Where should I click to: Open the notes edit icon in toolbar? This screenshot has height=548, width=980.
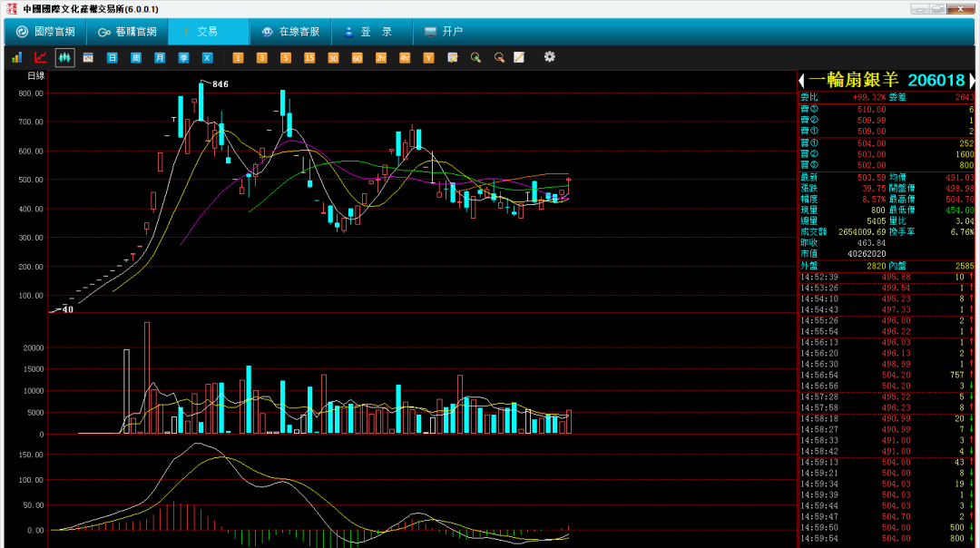click(453, 57)
